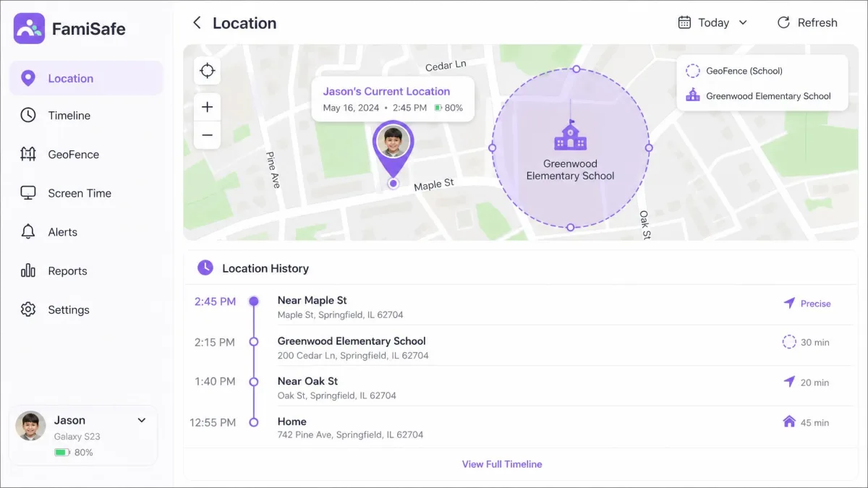The height and width of the screenshot is (488, 868).
Task: Open the Screen Time menu item
Action: 86,193
